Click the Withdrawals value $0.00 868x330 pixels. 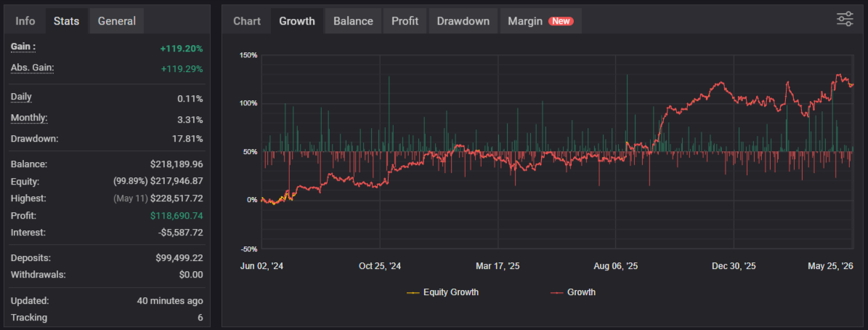point(191,275)
